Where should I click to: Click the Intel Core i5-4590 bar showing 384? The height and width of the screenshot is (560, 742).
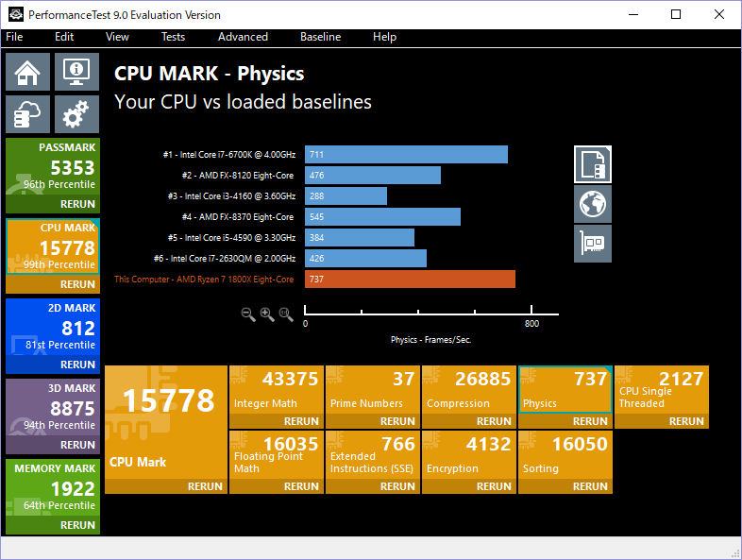359,238
